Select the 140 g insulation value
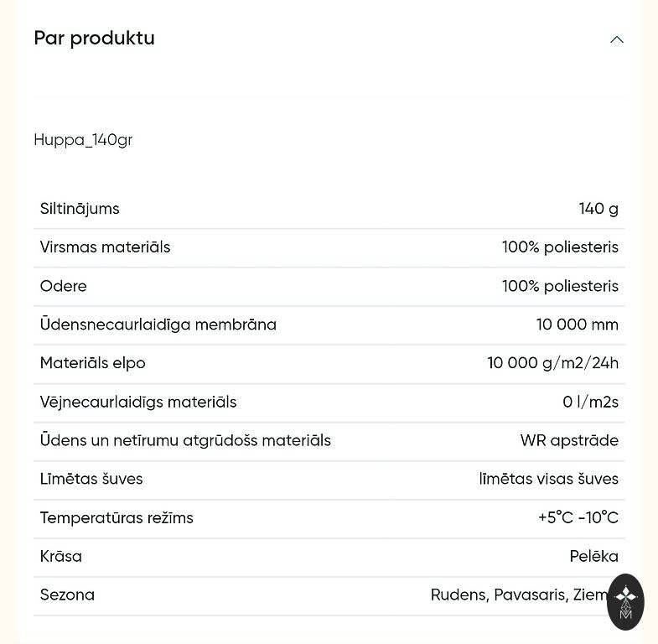 598,209
